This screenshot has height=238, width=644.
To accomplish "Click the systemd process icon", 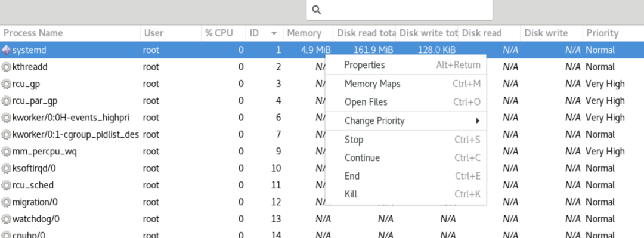I will tap(6, 50).
